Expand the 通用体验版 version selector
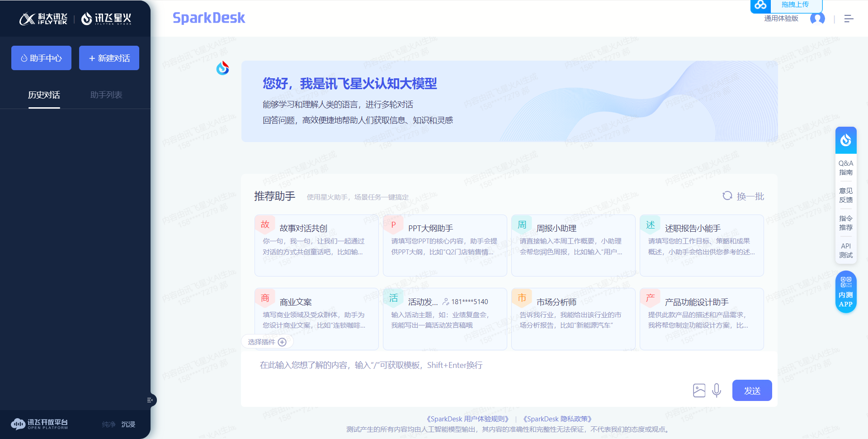 (x=780, y=19)
